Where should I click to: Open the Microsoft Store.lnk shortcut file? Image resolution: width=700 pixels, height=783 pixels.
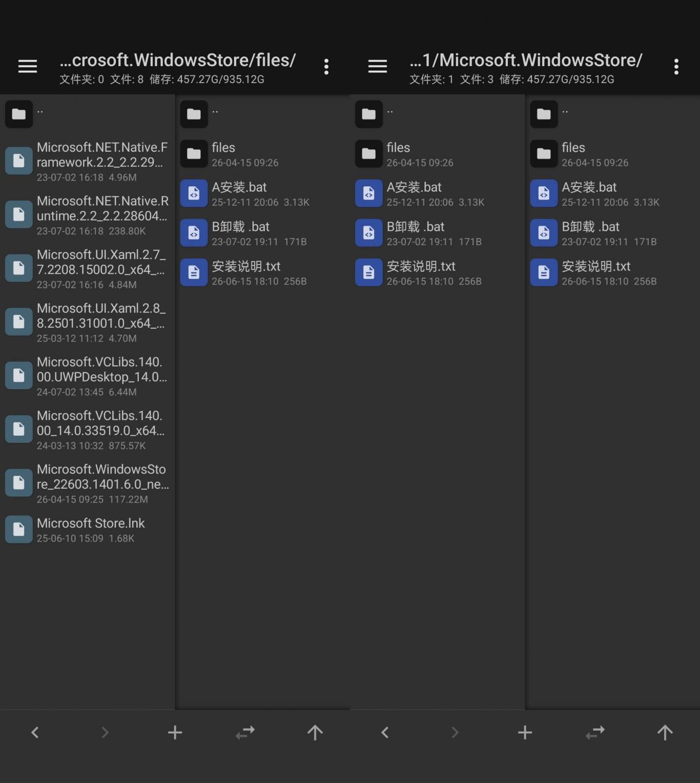coord(87,529)
